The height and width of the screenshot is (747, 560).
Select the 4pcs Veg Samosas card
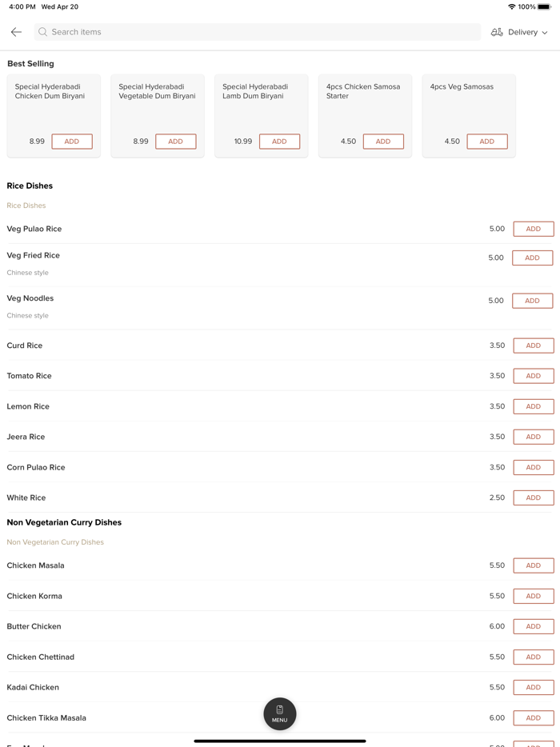[x=469, y=104]
